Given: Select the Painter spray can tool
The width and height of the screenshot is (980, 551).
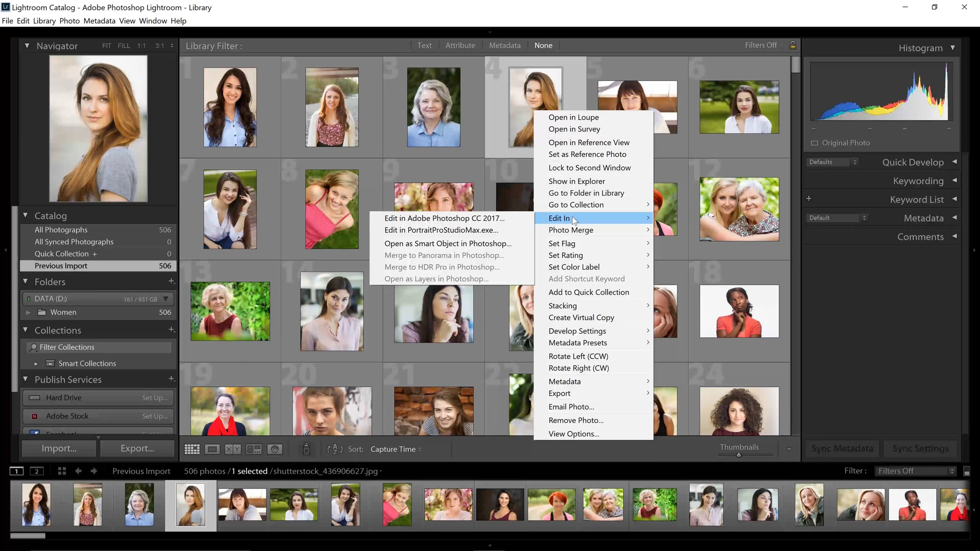Looking at the screenshot, I should coord(306,449).
